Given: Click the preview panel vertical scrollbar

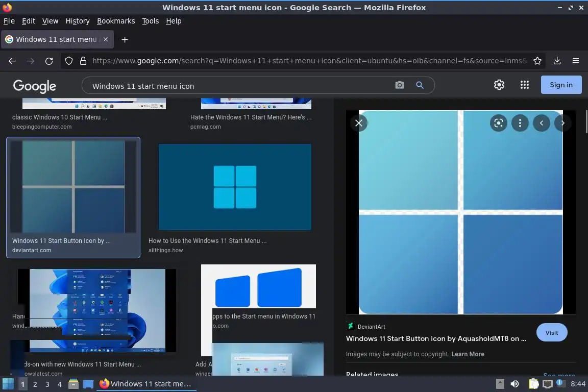Looking at the screenshot, I should point(586,121).
